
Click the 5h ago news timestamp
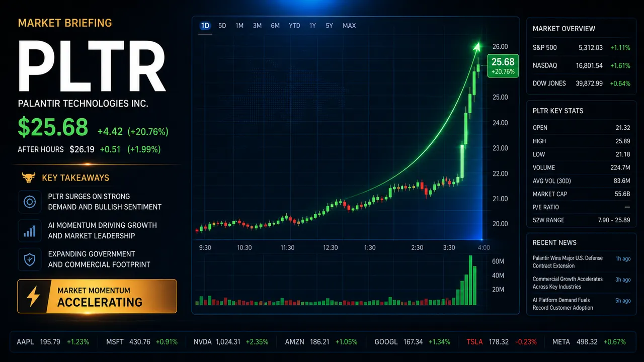point(623,301)
